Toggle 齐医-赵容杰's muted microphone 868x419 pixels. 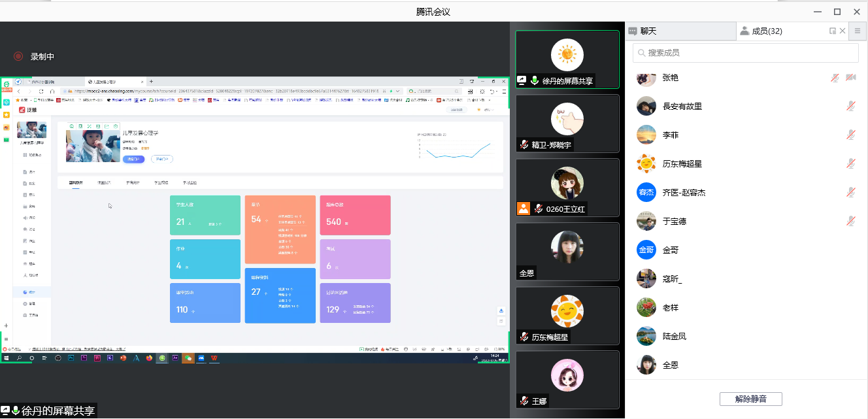click(x=851, y=193)
